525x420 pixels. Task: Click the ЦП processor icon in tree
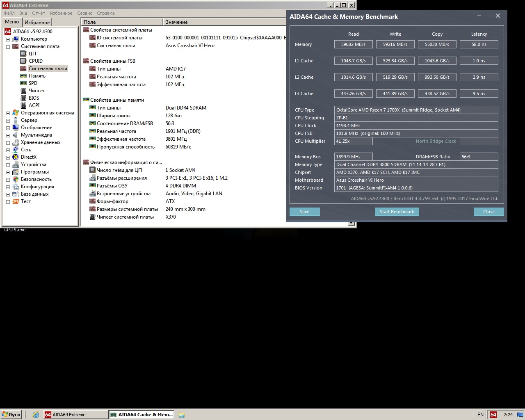23,54
